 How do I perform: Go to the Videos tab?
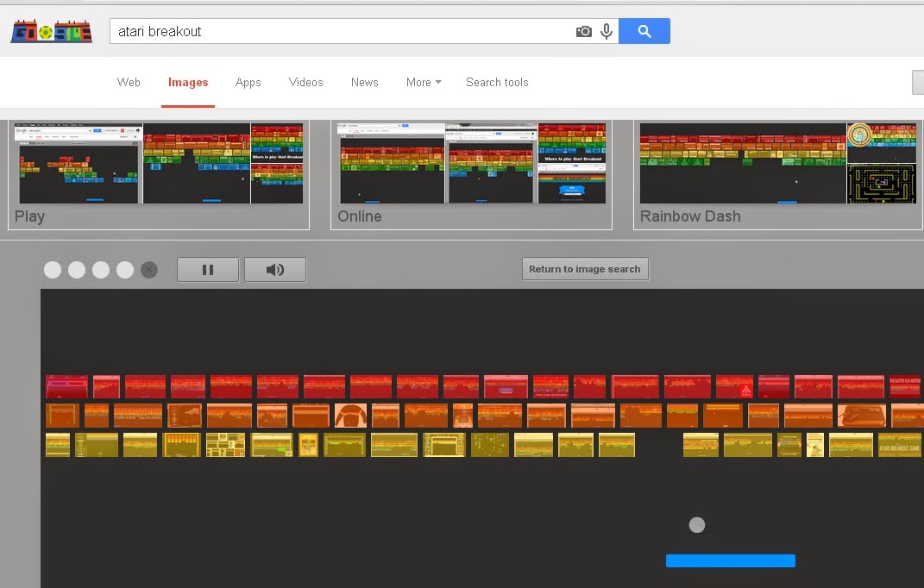(305, 83)
